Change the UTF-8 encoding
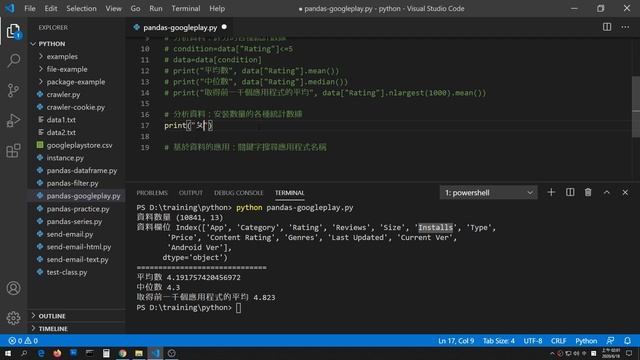Screen dimensions: 640x360 coord(533,340)
